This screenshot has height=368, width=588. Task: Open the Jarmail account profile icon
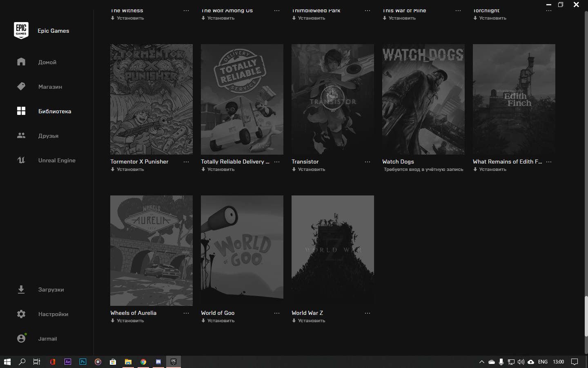pyautogui.click(x=21, y=339)
